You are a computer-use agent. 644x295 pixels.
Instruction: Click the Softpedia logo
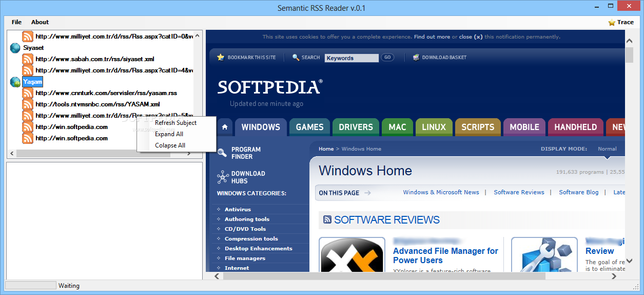pos(270,87)
